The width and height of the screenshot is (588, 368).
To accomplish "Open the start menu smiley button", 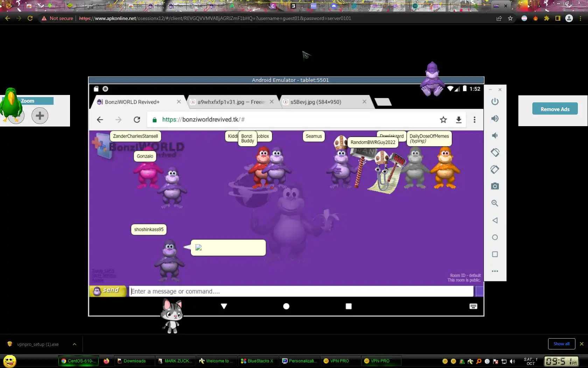I will click(x=10, y=361).
